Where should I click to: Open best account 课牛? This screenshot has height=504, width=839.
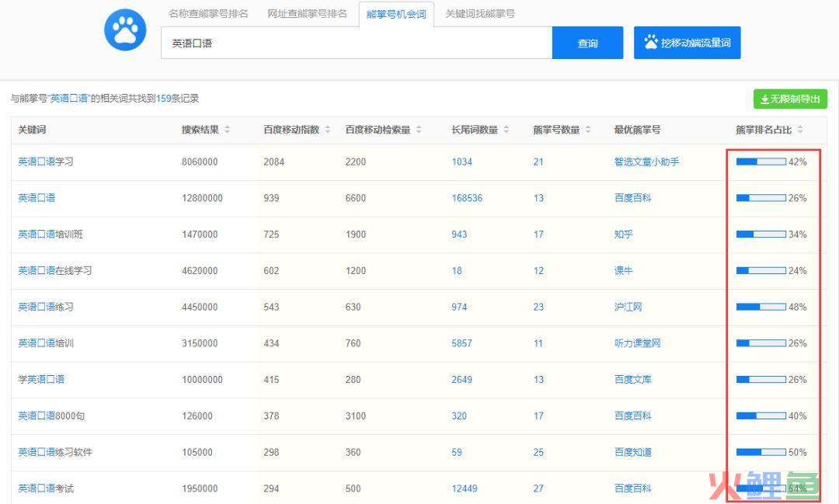[x=623, y=271]
